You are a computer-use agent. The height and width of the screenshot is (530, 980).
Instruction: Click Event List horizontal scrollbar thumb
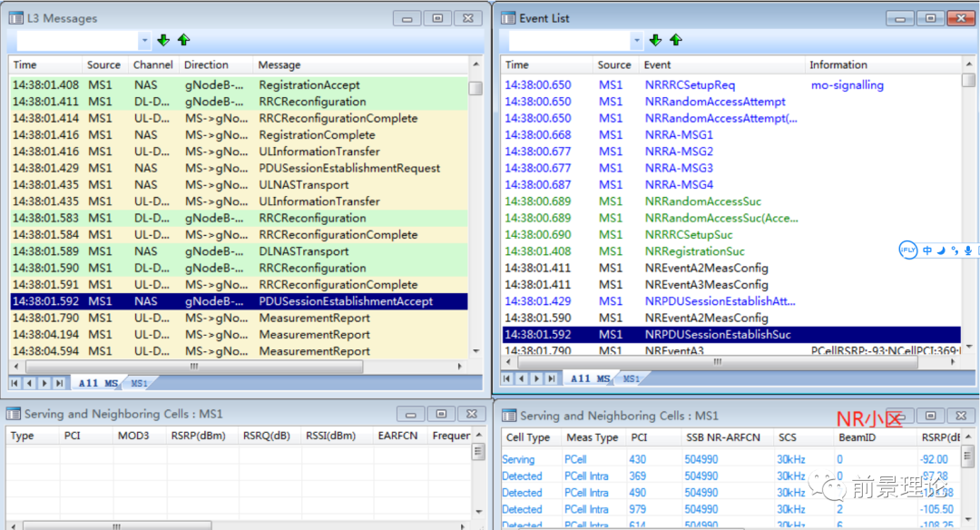tap(718, 362)
